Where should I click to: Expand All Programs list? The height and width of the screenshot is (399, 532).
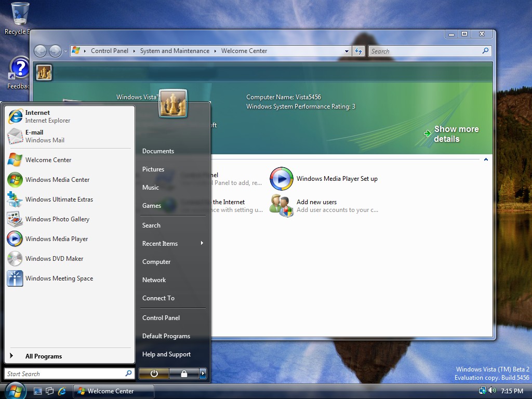coord(70,356)
